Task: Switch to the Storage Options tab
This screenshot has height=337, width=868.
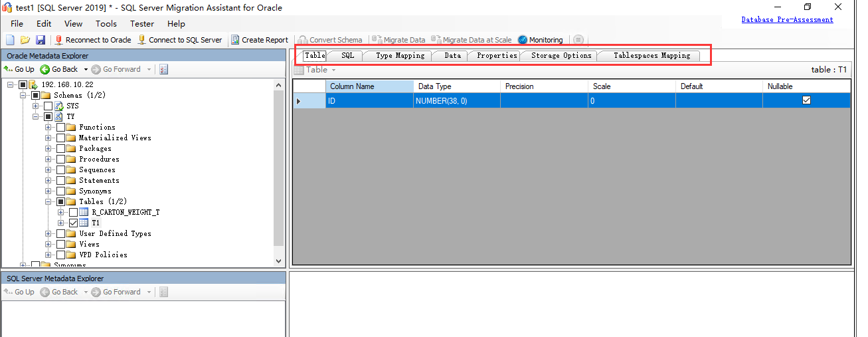Action: point(561,56)
